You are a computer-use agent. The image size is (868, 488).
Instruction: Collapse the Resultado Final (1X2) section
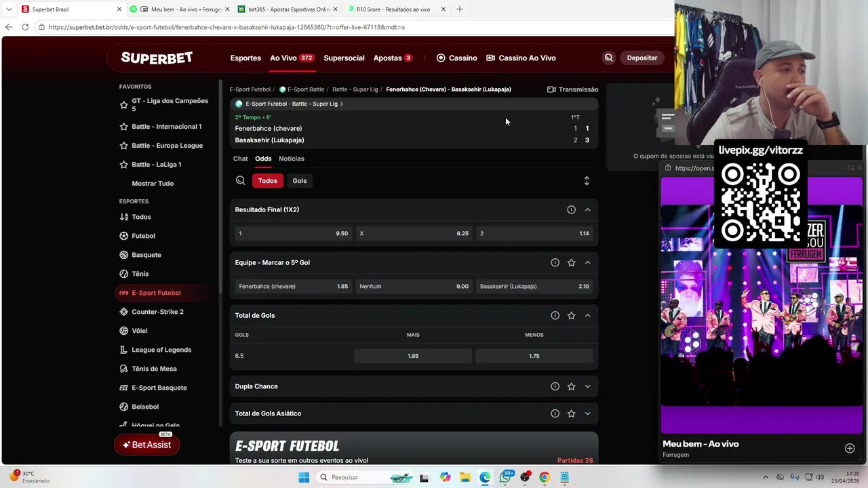tap(587, 209)
